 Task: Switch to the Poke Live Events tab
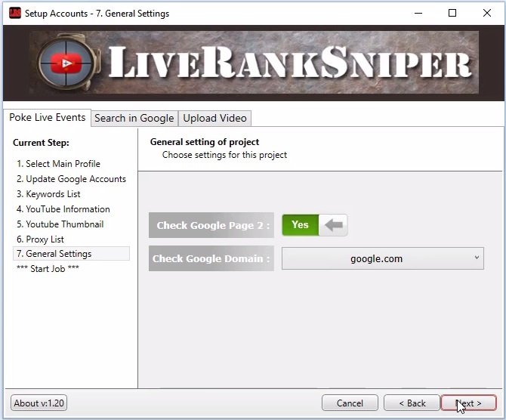(47, 117)
